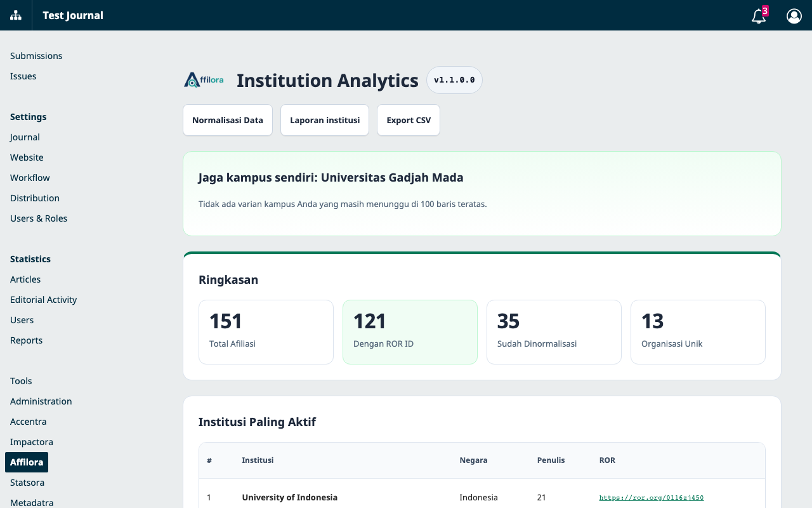The width and height of the screenshot is (812, 508).
Task: Select the active Affilora item
Action: 27,462
